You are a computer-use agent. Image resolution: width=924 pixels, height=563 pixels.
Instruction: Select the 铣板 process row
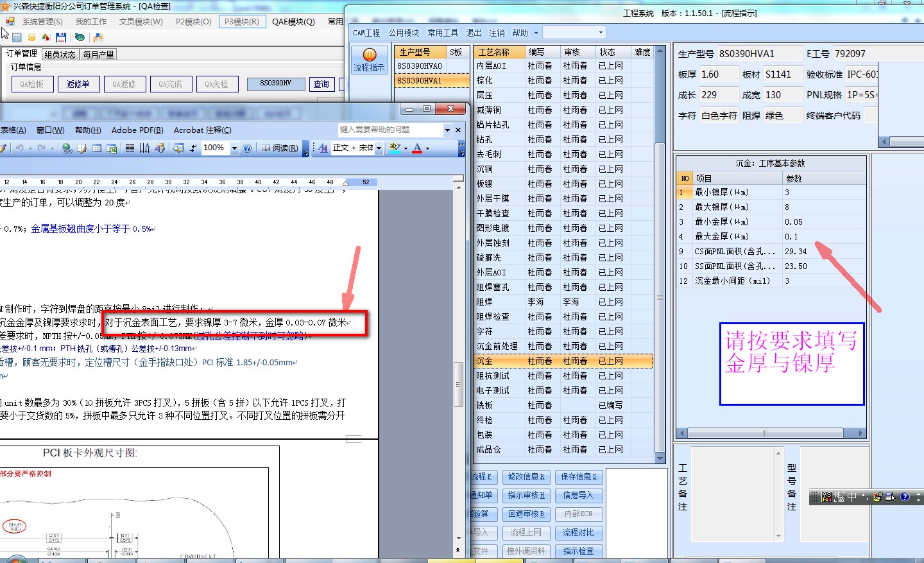(x=563, y=405)
